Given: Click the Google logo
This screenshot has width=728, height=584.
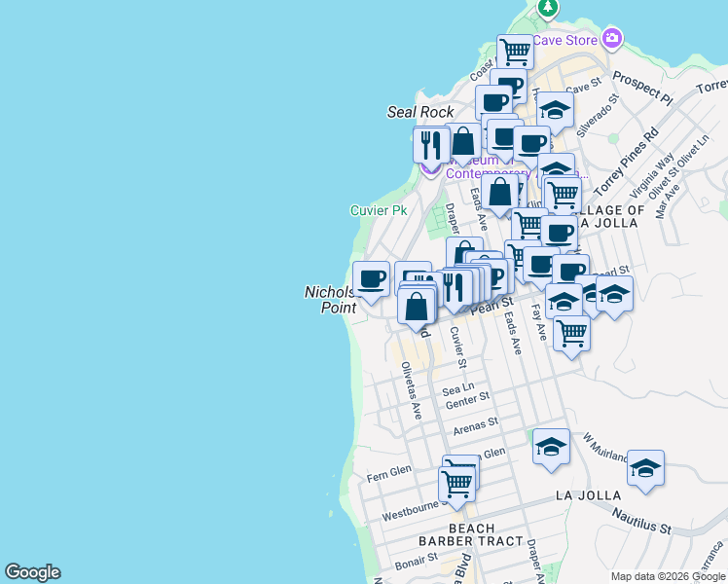Looking at the screenshot, I should [x=32, y=572].
